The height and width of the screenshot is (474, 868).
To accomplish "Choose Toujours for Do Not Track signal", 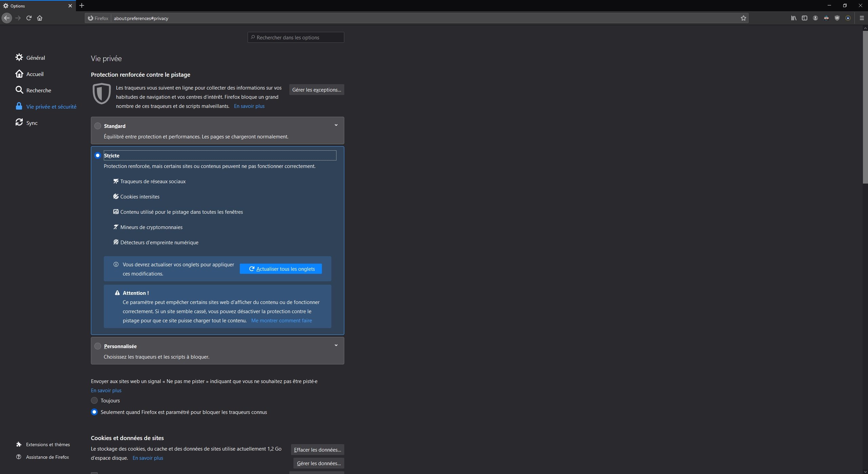I will (94, 400).
